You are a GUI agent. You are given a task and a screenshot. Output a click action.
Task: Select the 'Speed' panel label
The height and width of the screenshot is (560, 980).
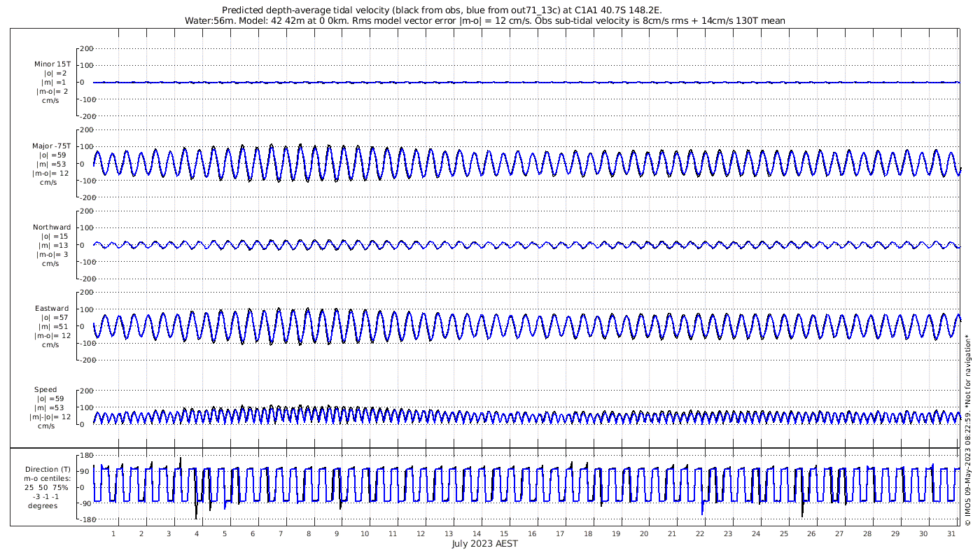[x=45, y=390]
